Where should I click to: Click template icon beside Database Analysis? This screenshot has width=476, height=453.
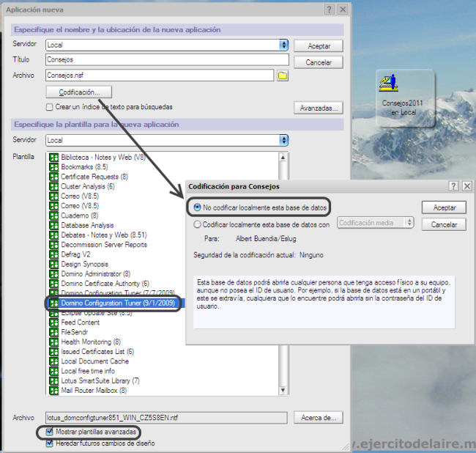pos(53,226)
